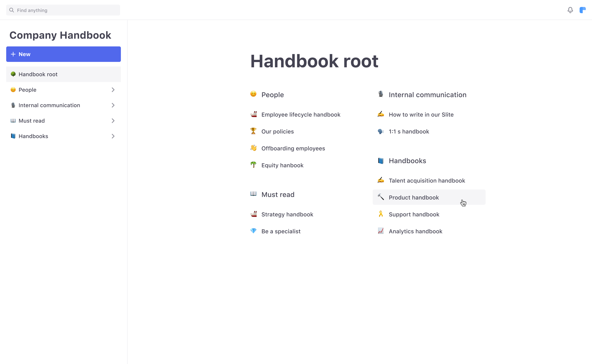Click the waving hand icon beside Offboarding employees
The height and width of the screenshot is (364, 592).
point(254,148)
